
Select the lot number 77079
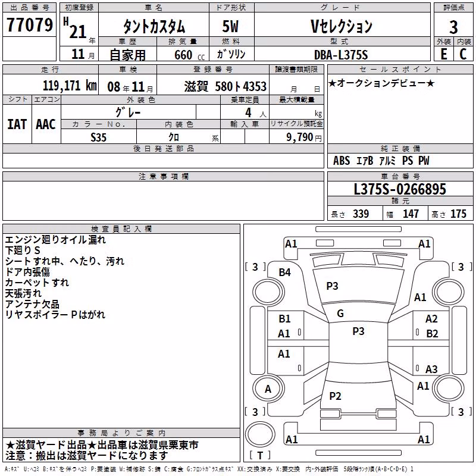pos(30,24)
